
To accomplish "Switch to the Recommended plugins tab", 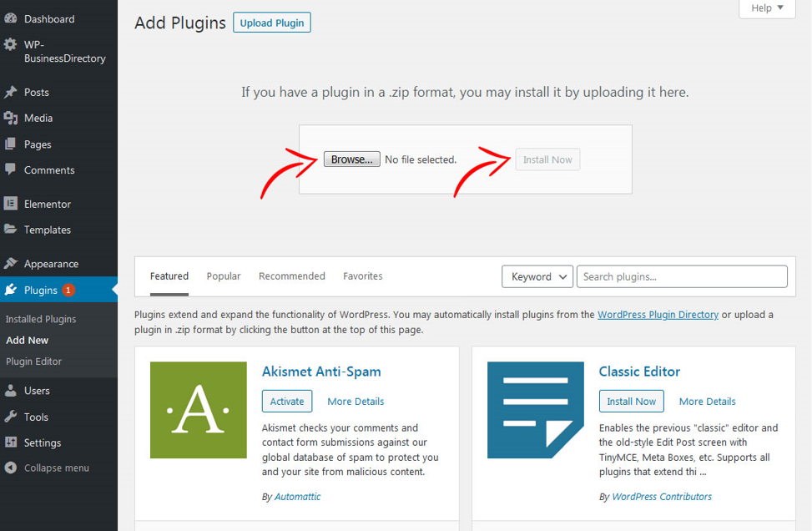I will coord(292,276).
